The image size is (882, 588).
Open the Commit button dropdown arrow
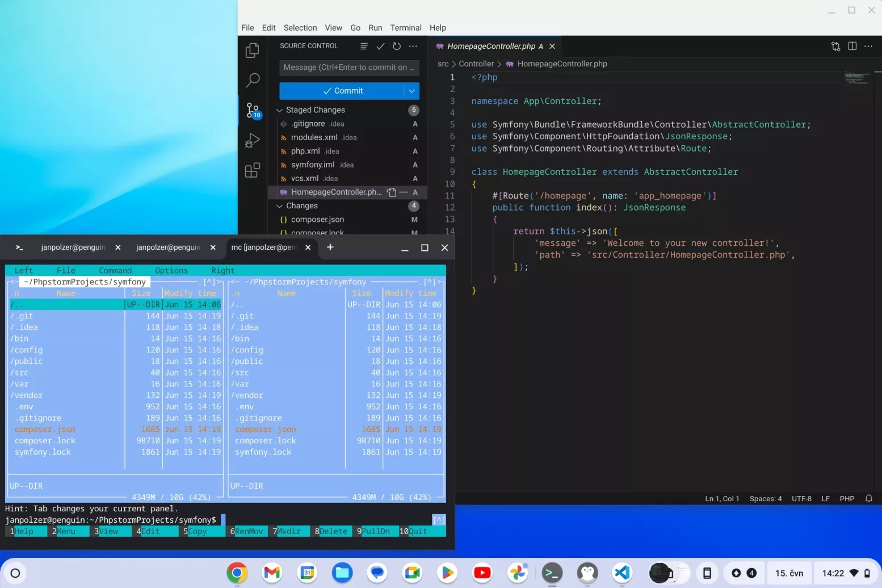412,91
